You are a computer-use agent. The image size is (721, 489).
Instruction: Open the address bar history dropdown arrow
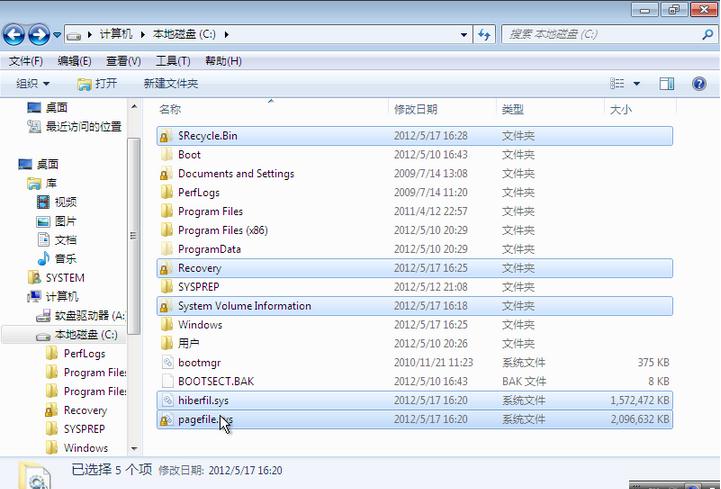(464, 35)
